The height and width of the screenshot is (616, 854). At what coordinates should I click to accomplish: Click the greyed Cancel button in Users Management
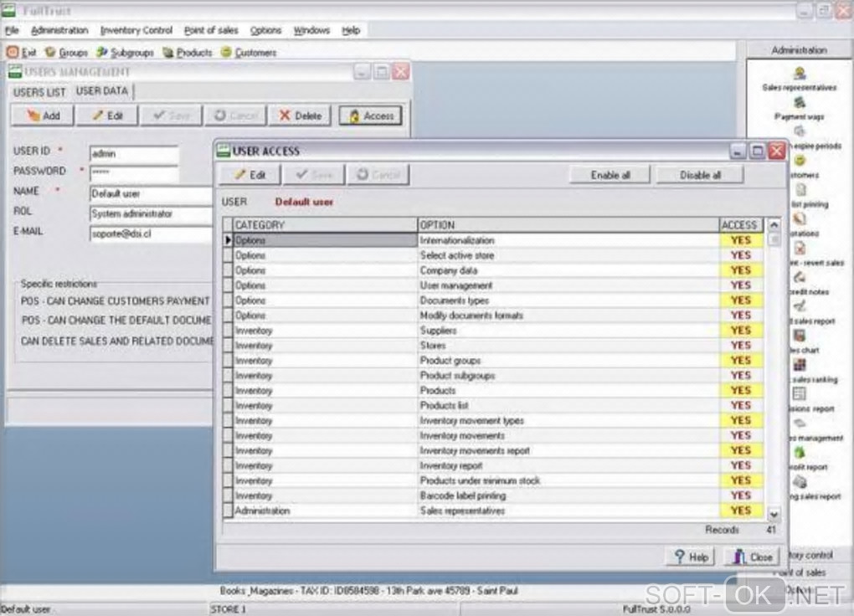coord(235,116)
